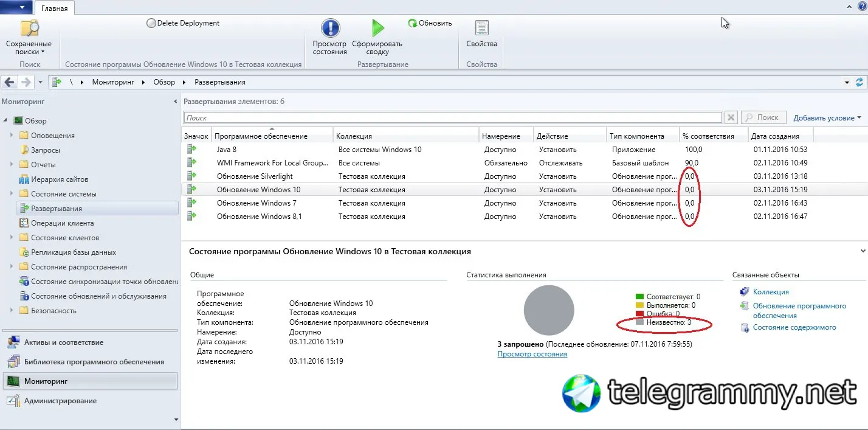868x430 pixels.
Task: Click the back navigation arrow
Action: coord(9,82)
